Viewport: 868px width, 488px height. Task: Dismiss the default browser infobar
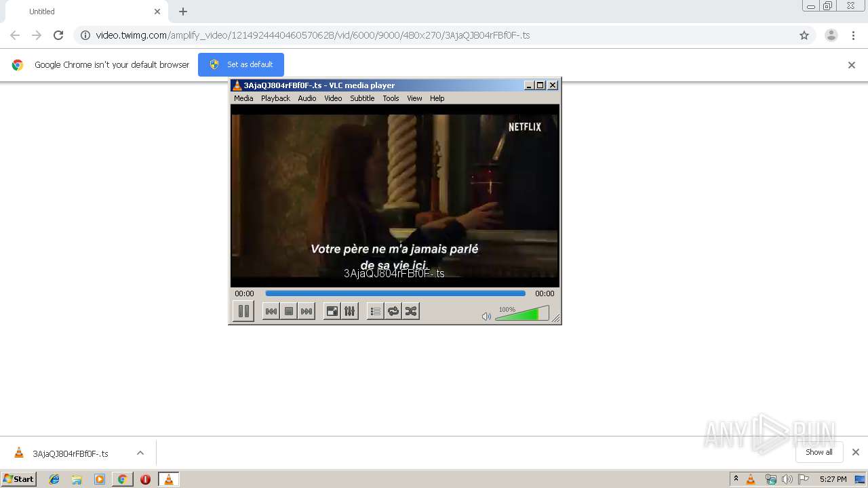pos(852,65)
